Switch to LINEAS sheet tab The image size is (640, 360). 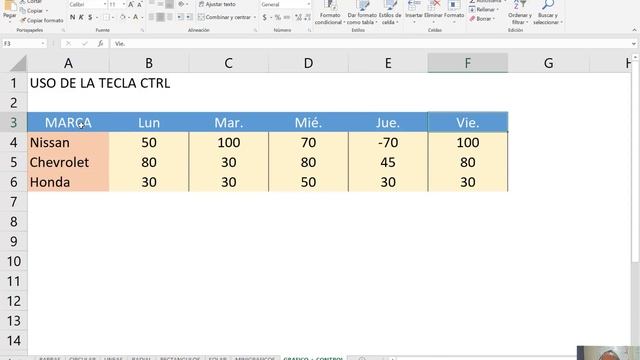[x=113, y=358]
